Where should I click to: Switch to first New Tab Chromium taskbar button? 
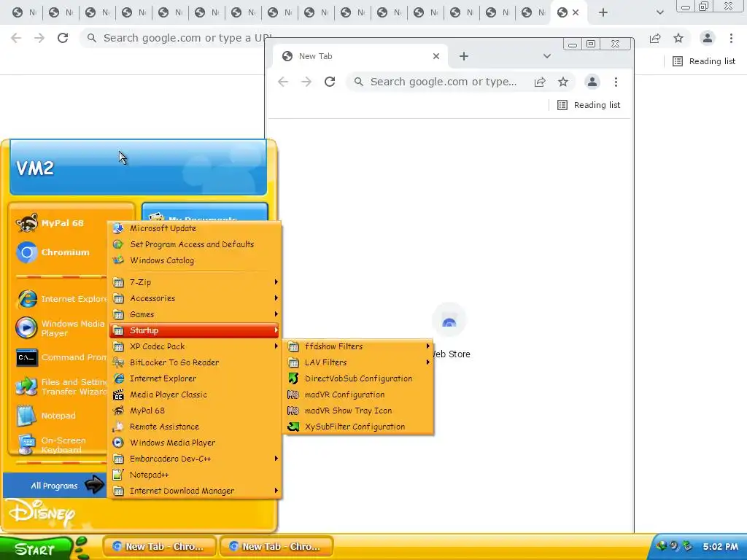(x=159, y=547)
